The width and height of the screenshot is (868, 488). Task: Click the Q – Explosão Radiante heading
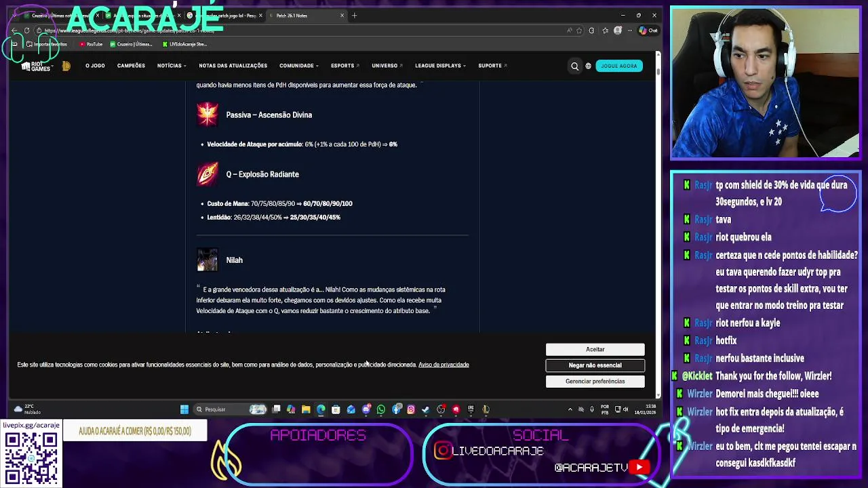[x=262, y=174]
